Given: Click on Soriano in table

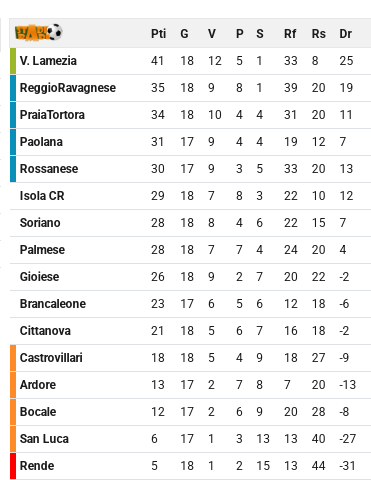Looking at the screenshot, I should (x=40, y=223).
